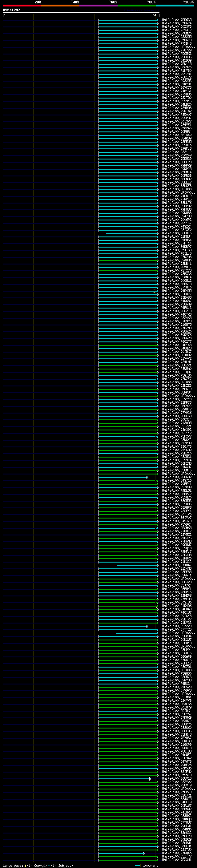Select label UniRef100_A4S2R4

click(x=176, y=226)
